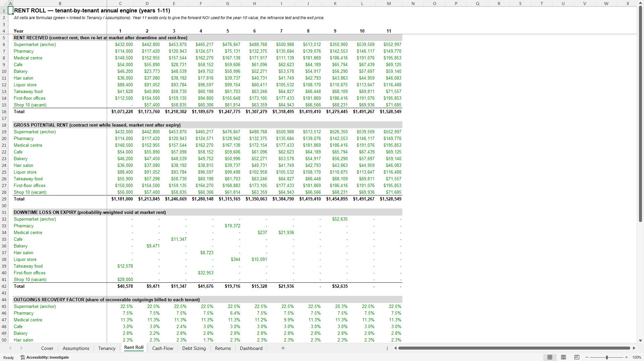This screenshot has height=361, width=644.
Task: Select row 16 header
Action: tap(4, 111)
